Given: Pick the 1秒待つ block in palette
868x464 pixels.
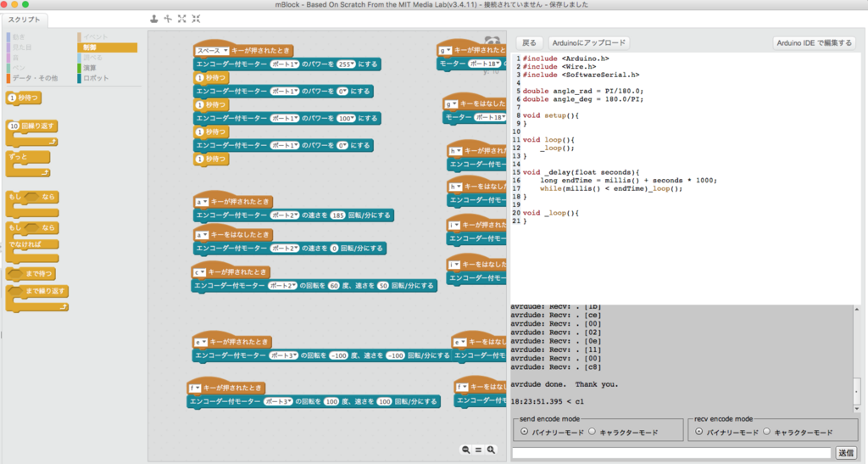Looking at the screenshot, I should tap(24, 98).
